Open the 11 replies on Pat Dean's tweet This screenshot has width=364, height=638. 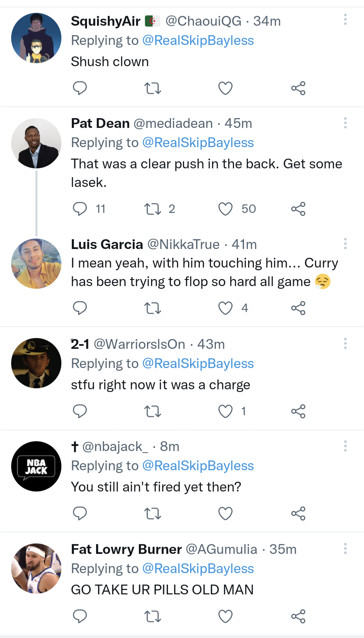tap(80, 209)
